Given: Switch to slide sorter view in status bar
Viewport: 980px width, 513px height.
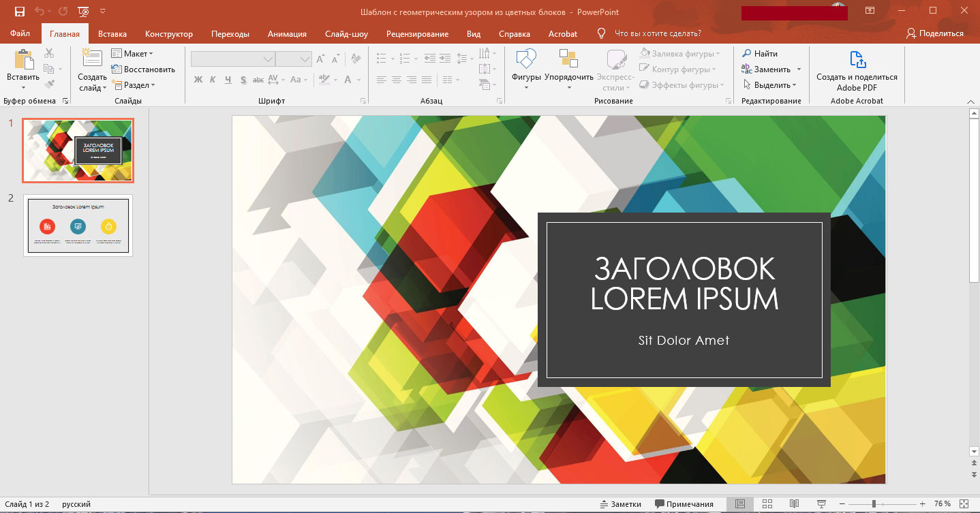Looking at the screenshot, I should click(x=766, y=504).
